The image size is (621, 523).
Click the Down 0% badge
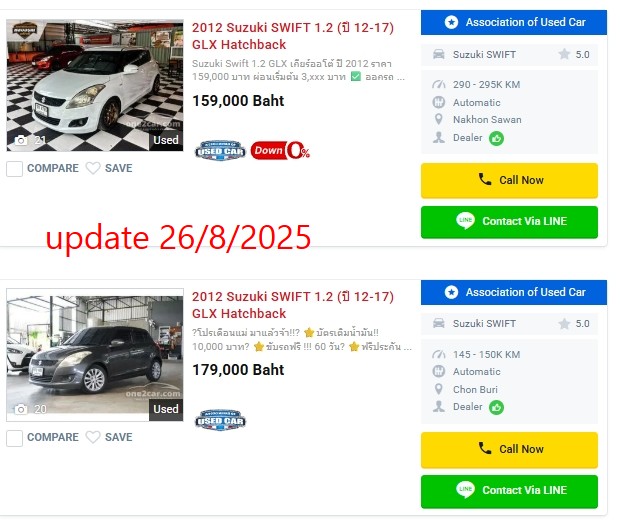coord(280,150)
